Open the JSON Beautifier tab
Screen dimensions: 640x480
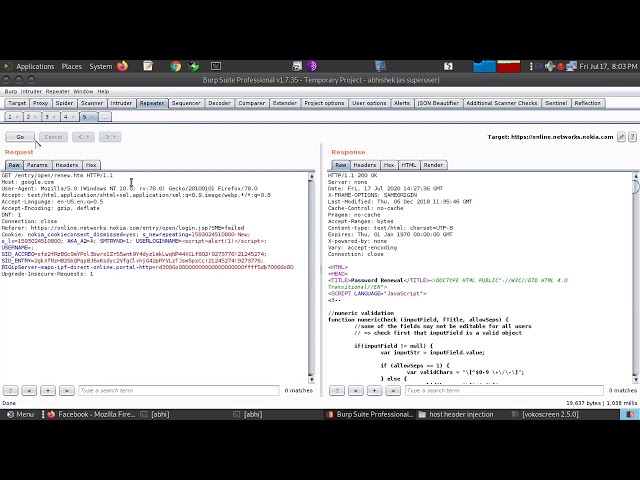438,103
